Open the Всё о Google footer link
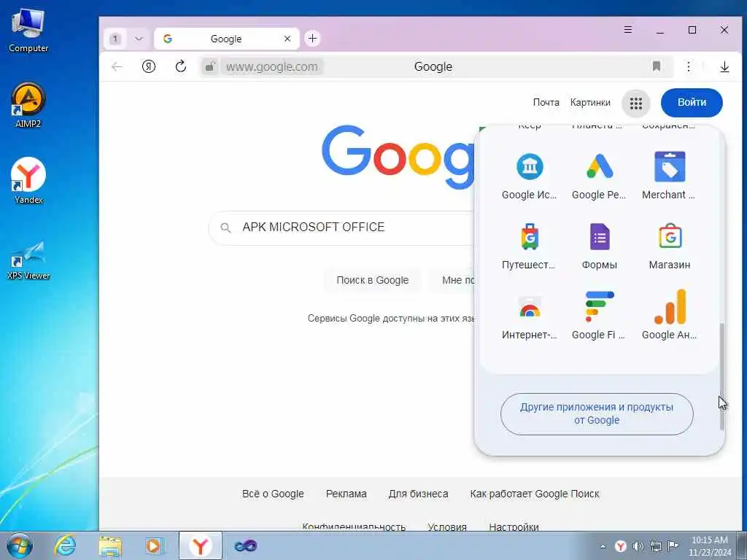This screenshot has height=560, width=747. click(273, 494)
